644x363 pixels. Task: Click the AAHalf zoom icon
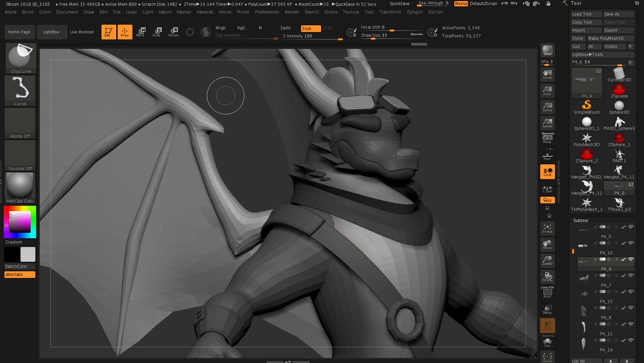[547, 124]
